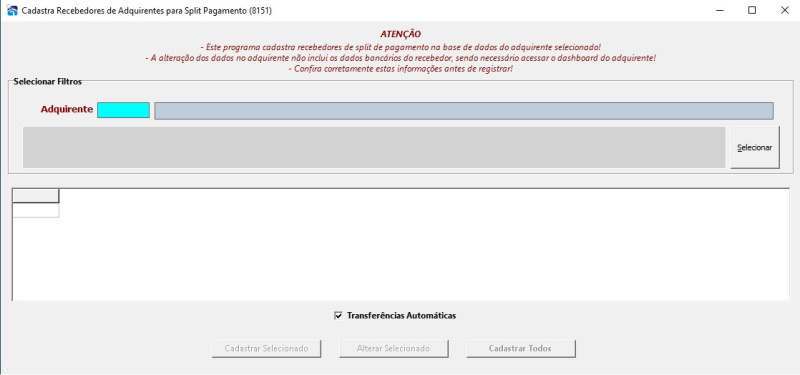Click the first empty grid row cell
This screenshot has height=375, width=800.
(36, 210)
